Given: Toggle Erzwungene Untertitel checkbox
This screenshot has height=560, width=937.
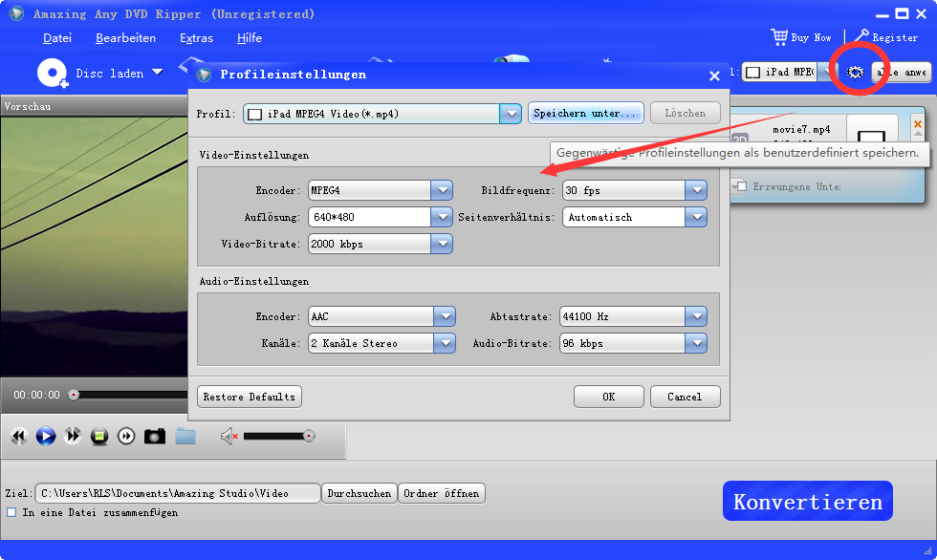Looking at the screenshot, I should 742,187.
